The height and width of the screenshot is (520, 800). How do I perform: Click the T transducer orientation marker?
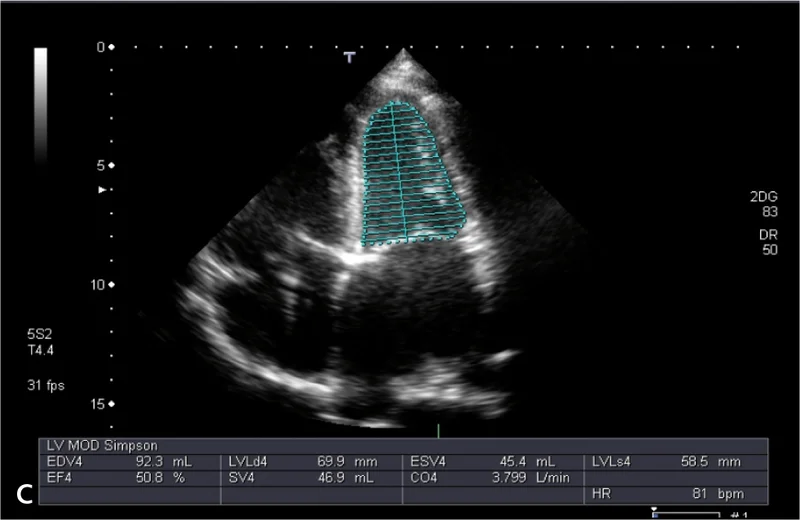click(349, 57)
